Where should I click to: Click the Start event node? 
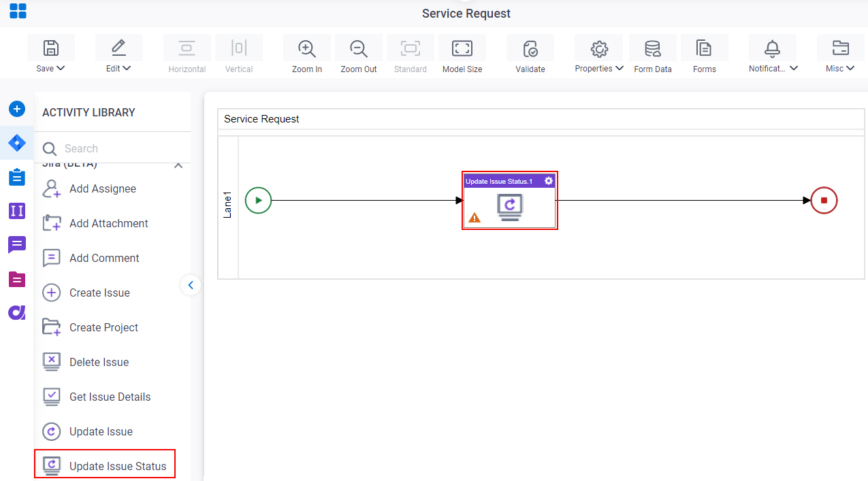258,200
